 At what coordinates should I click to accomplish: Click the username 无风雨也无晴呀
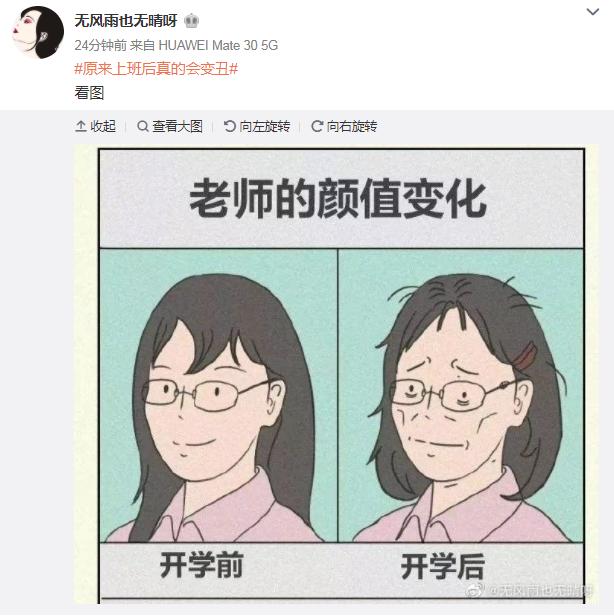[126, 20]
